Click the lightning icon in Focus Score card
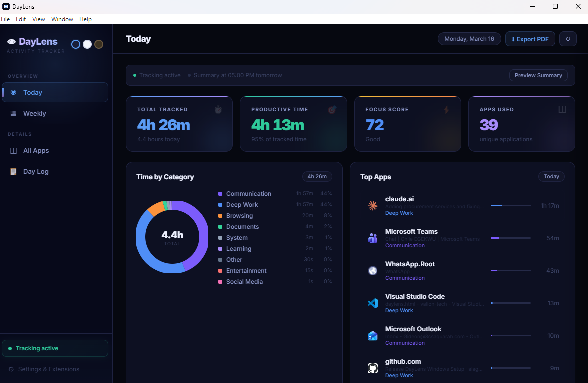The image size is (588, 383). pyautogui.click(x=446, y=110)
